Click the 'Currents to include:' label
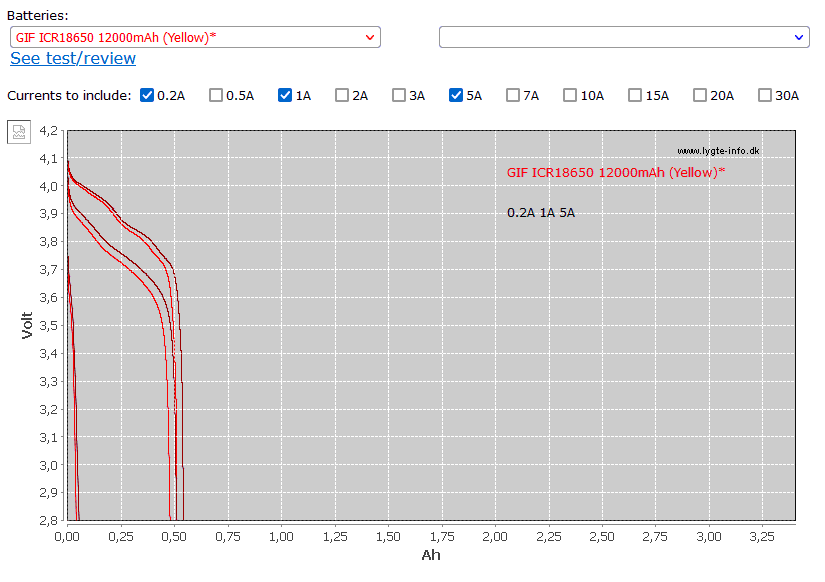 [69, 96]
